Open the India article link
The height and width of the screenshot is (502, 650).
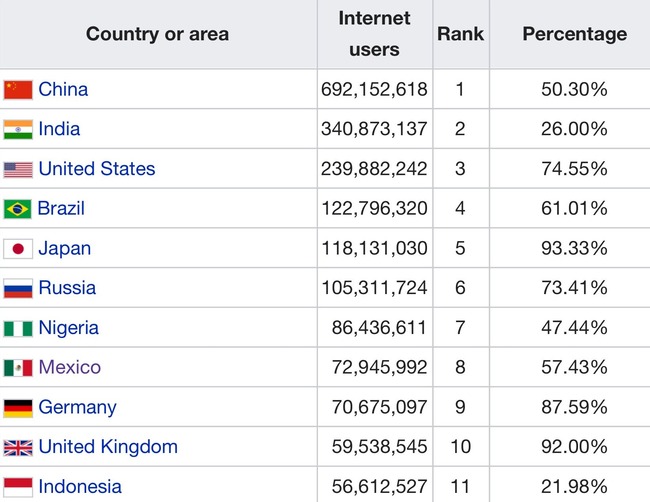59,129
